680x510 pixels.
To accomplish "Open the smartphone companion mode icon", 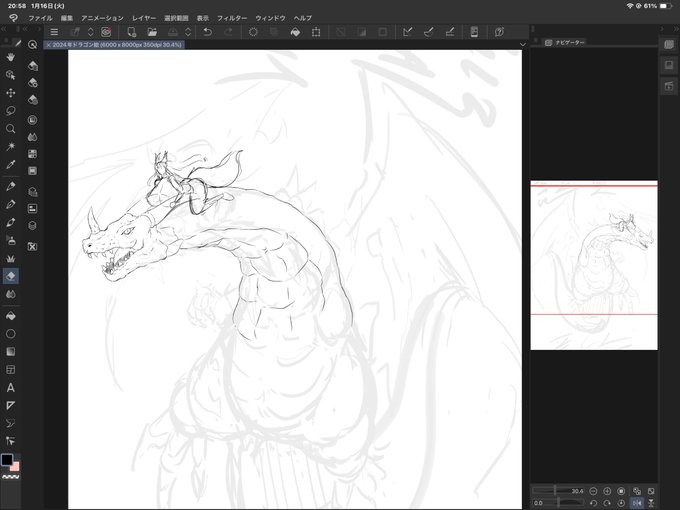I will (474, 32).
